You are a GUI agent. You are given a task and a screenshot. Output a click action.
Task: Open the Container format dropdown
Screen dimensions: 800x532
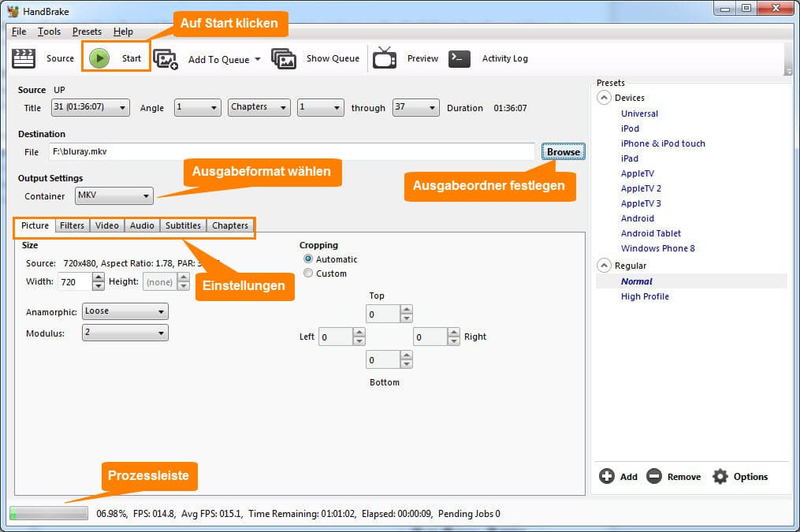pos(114,196)
